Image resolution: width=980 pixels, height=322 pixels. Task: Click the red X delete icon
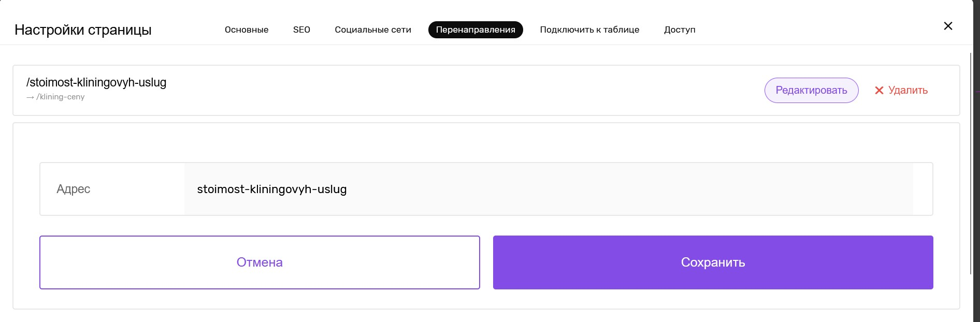[879, 91]
